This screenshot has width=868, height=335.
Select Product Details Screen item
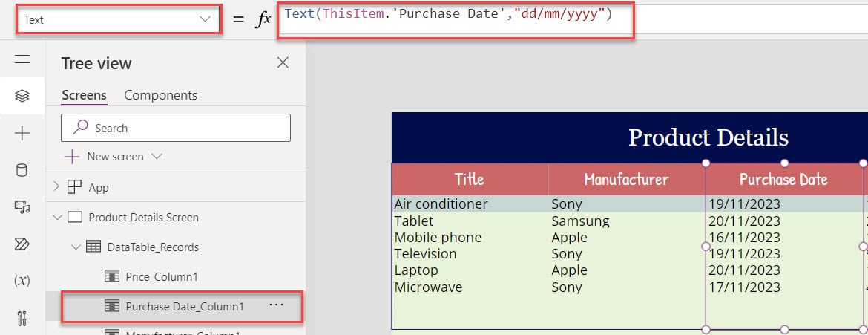point(143,218)
